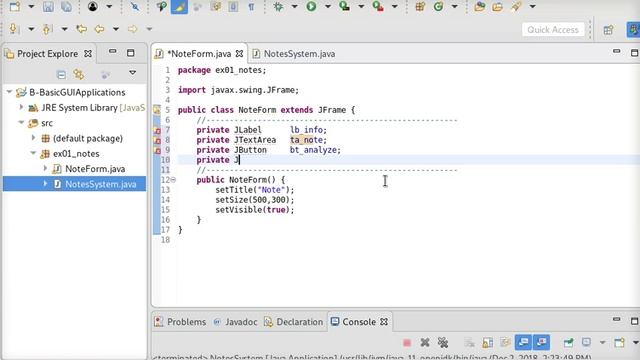Select the Project Explorer tab
This screenshot has width=640, height=360.
[x=47, y=53]
